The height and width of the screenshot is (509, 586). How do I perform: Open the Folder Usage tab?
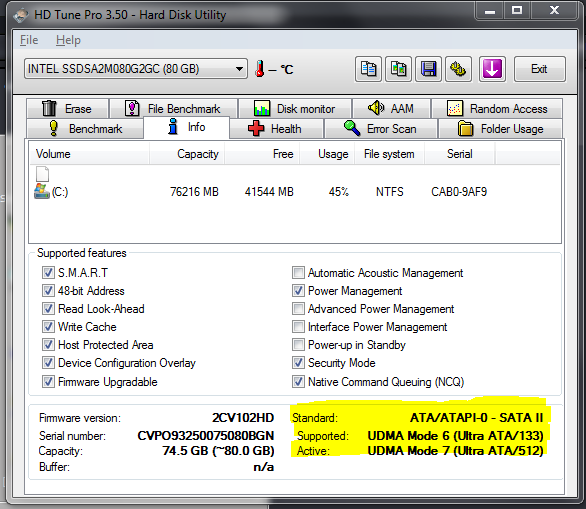point(501,129)
